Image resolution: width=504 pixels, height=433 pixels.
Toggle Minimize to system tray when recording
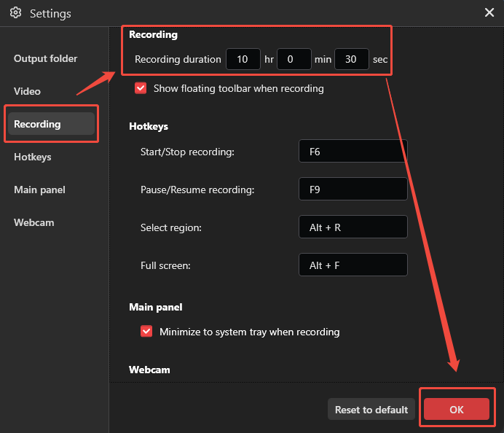146,331
